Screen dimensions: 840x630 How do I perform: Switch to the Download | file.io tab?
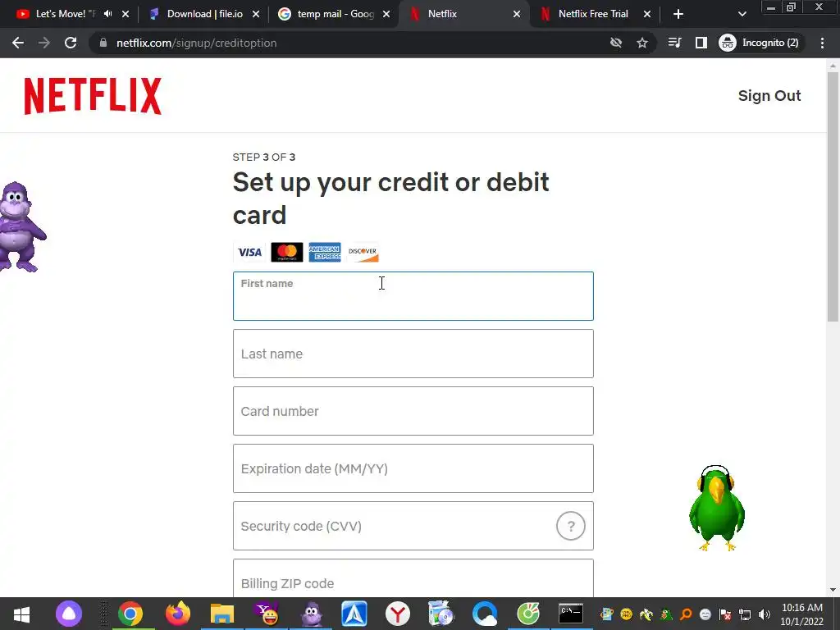pyautogui.click(x=204, y=14)
